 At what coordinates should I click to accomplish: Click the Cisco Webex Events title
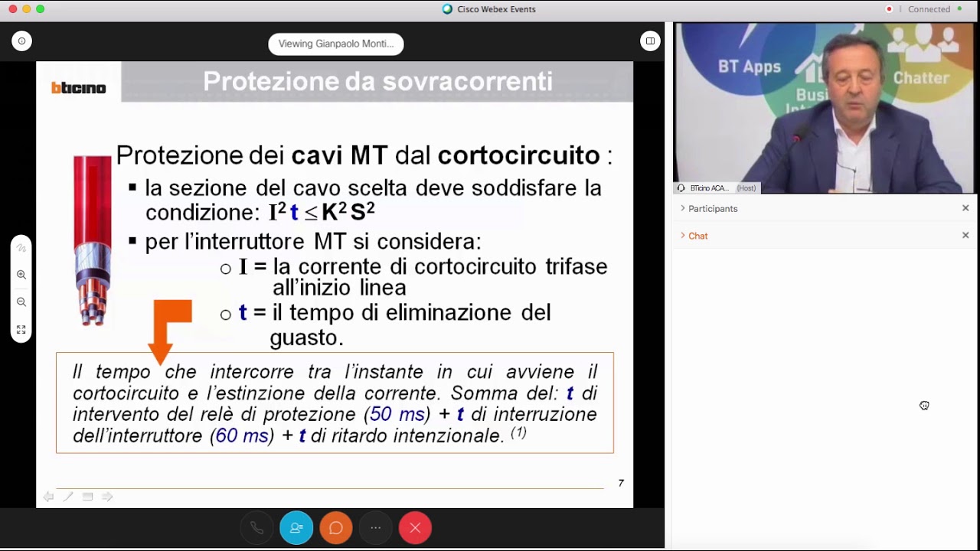(496, 9)
